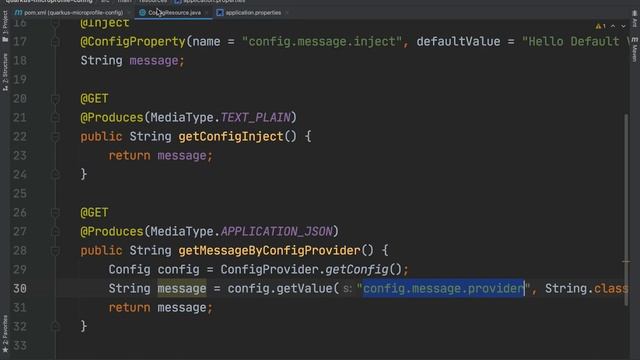Open the Structure tool window

(5, 72)
